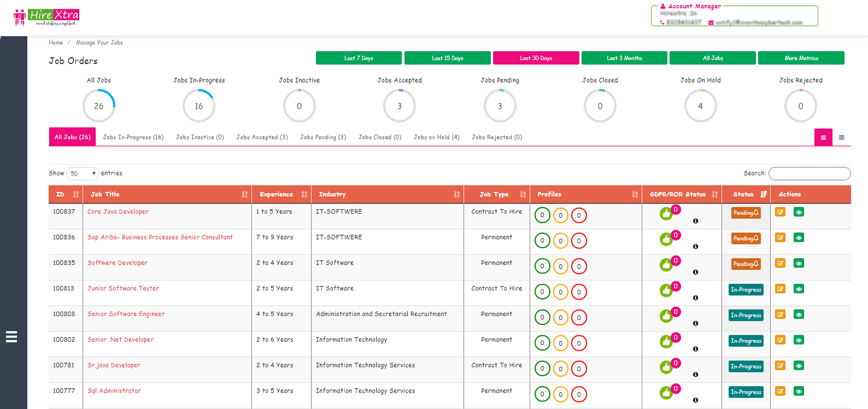View job 100781 with eye icon

[x=799, y=366]
